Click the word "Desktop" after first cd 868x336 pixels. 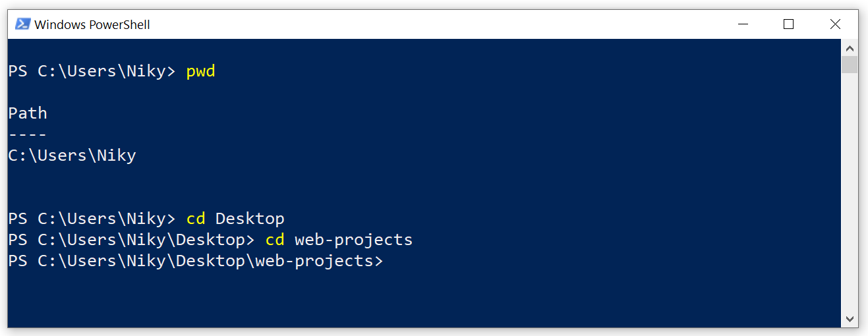(250, 219)
